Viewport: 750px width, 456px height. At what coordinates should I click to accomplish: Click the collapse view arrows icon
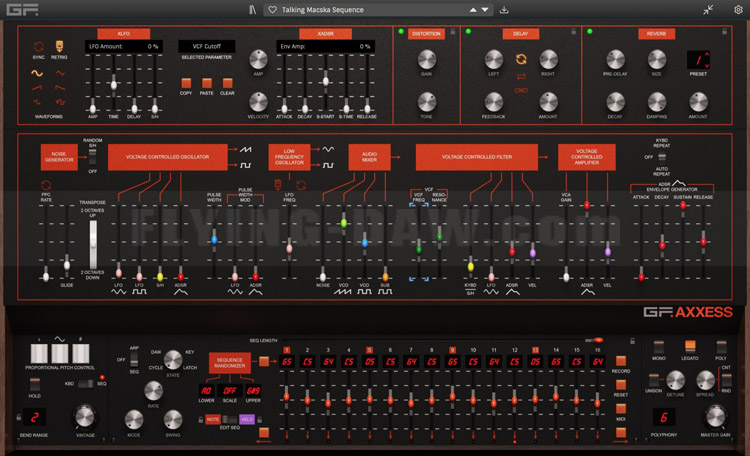708,10
